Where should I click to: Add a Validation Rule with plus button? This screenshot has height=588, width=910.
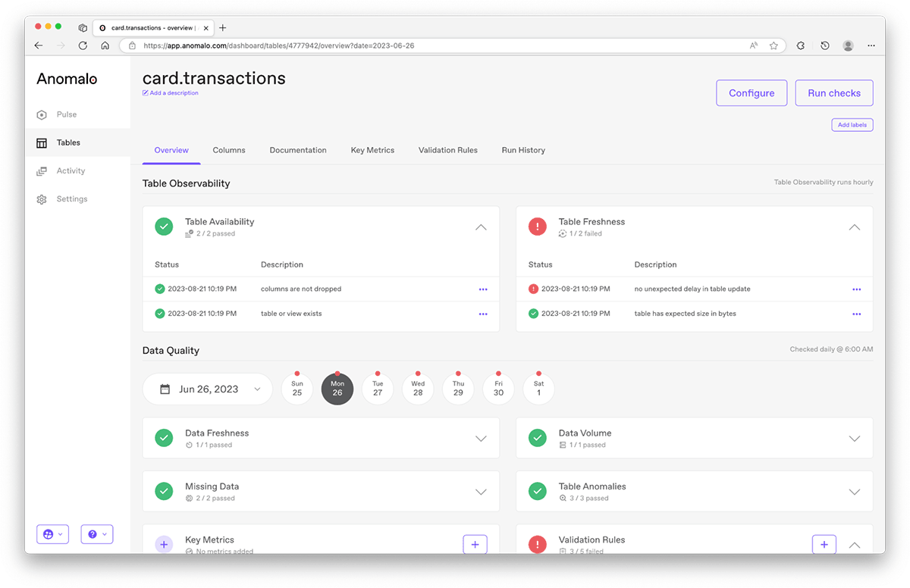point(824,544)
